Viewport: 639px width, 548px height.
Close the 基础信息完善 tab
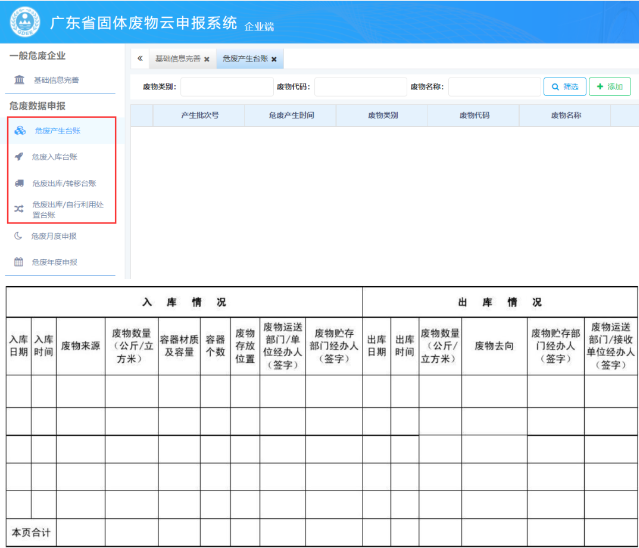[207, 59]
